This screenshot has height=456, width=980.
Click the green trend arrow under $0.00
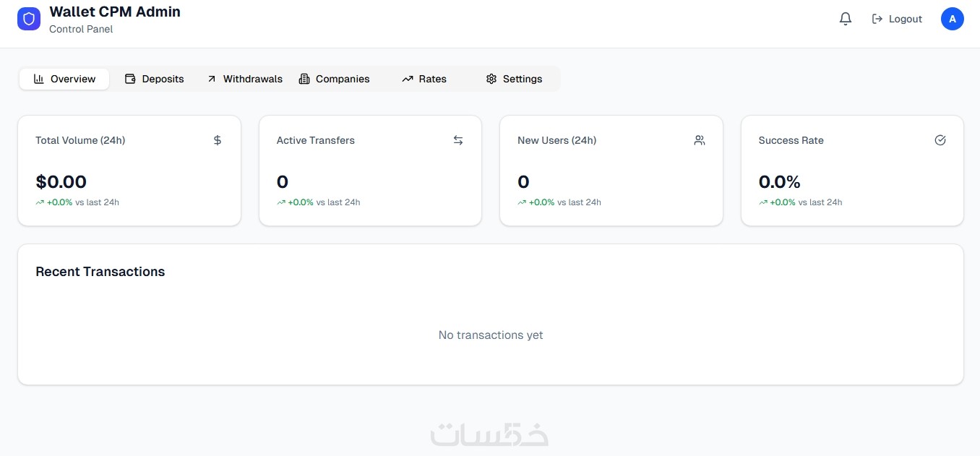pyautogui.click(x=40, y=202)
